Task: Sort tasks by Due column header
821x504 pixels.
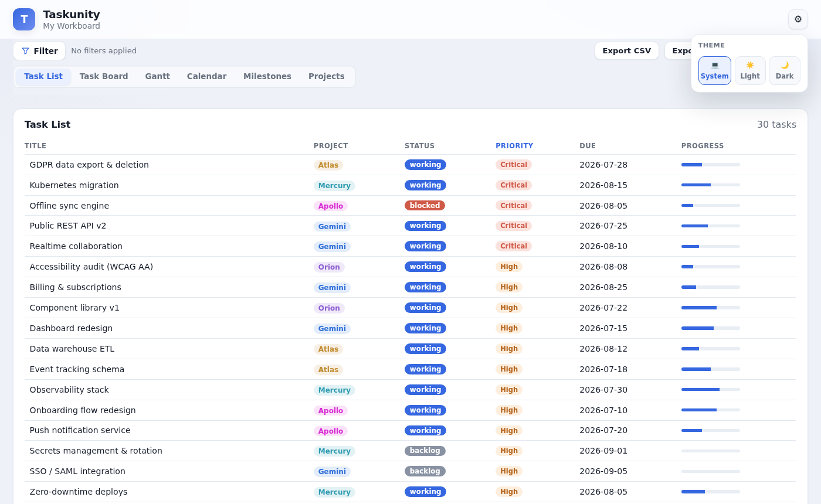Action: (588, 146)
